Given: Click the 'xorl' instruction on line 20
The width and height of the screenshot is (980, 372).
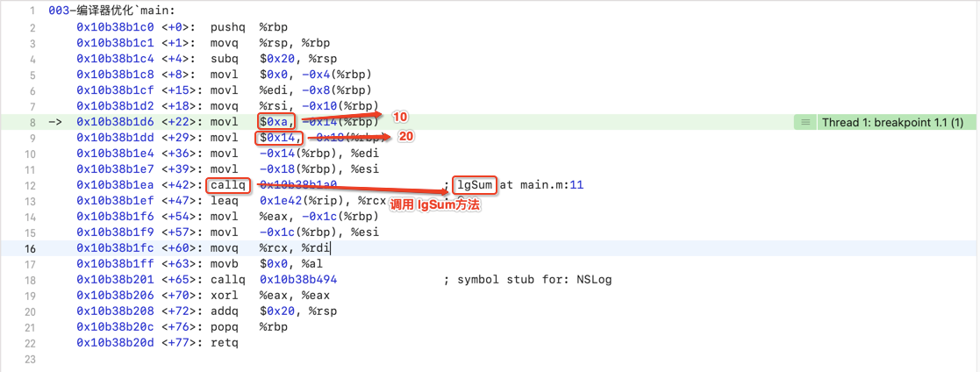Looking at the screenshot, I should coord(225,296).
